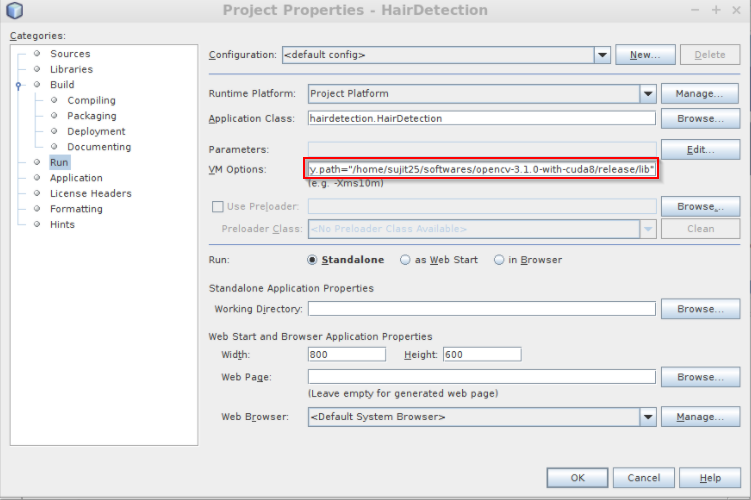
Task: Select the Hints category
Action: point(62,224)
